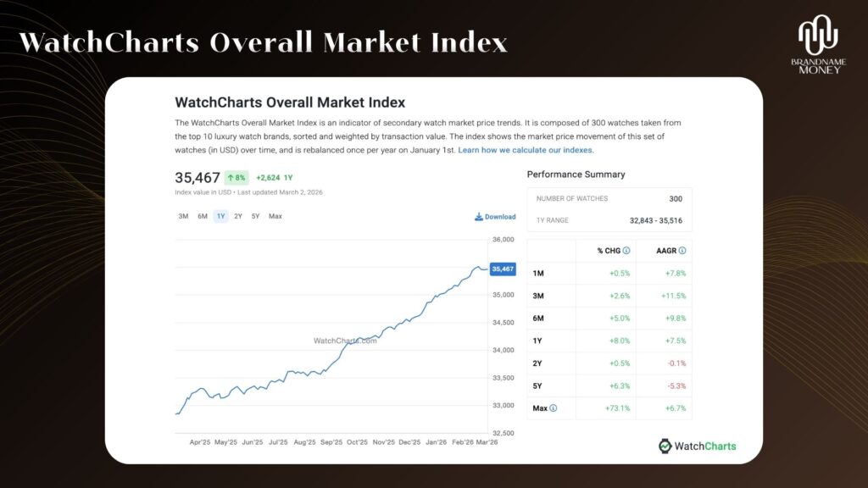Image resolution: width=868 pixels, height=488 pixels.
Task: Click the WatchCharts.com watermark on the chart
Action: 347,341
